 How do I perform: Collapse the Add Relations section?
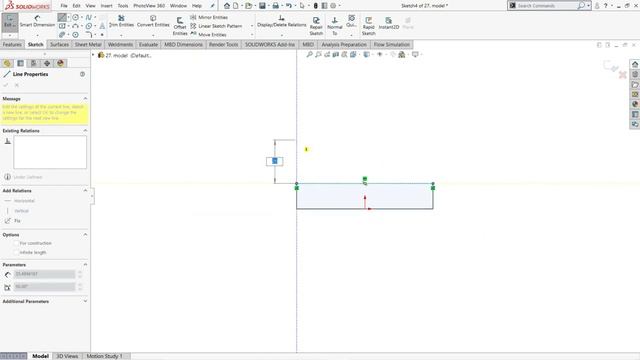[x=85, y=191]
